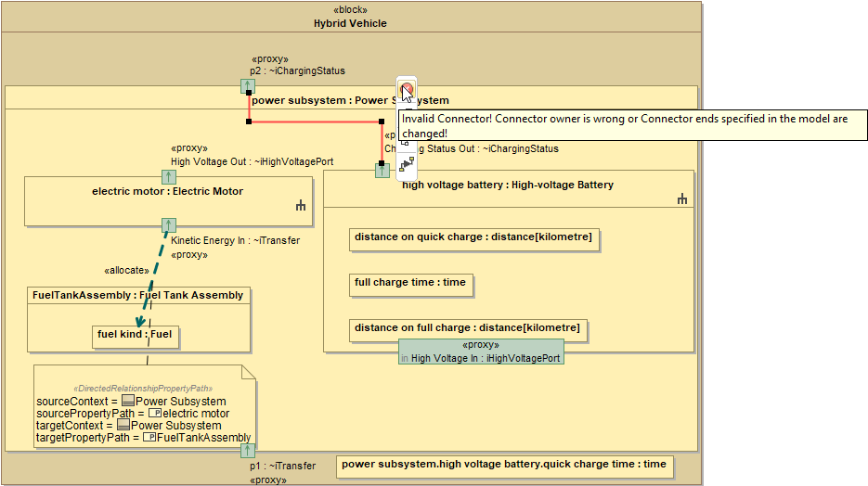Image resolution: width=868 pixels, height=486 pixels.
Task: Open electric motor composite structure icon
Action: pos(300,206)
